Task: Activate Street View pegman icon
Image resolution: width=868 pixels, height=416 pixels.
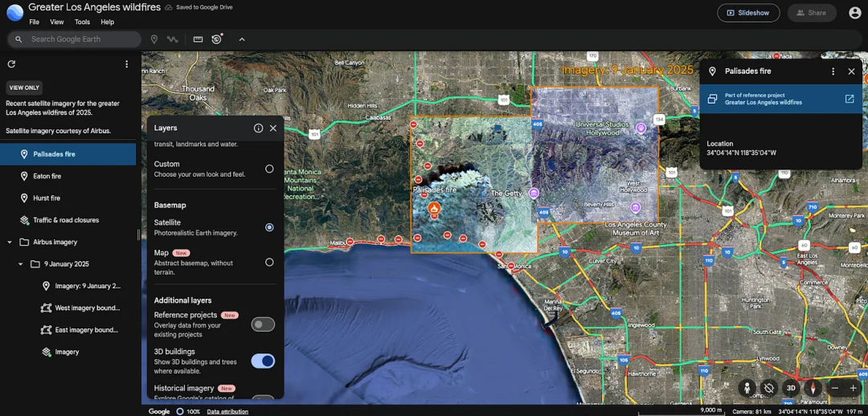Action: click(x=747, y=388)
